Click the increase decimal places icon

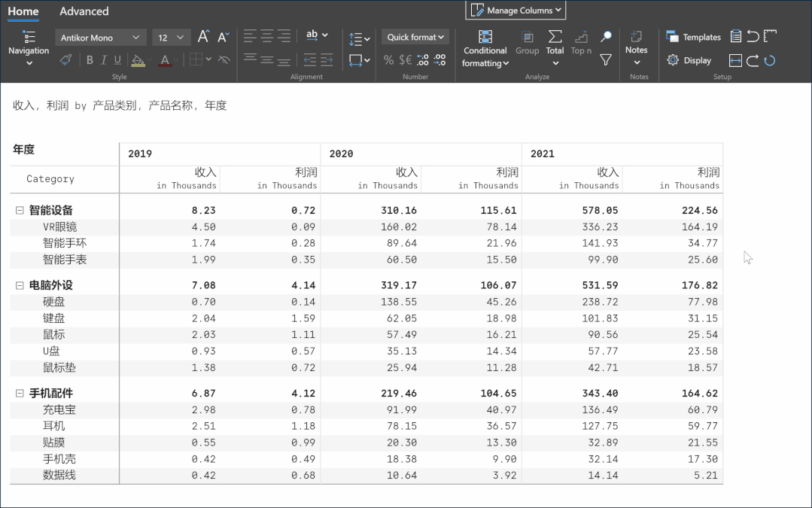click(x=423, y=60)
